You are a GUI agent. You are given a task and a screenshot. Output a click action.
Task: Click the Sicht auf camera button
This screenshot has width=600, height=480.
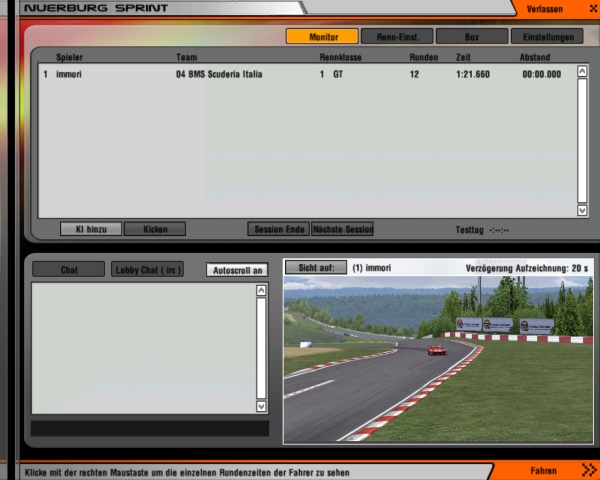point(315,268)
